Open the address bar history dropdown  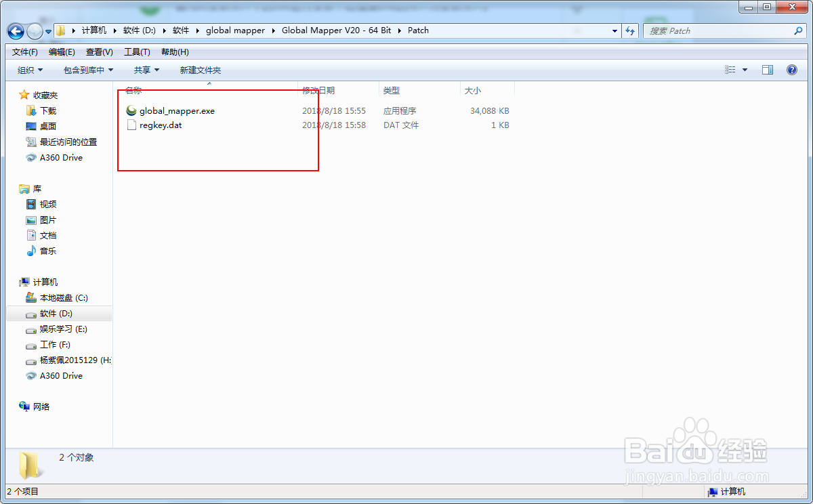coord(615,31)
